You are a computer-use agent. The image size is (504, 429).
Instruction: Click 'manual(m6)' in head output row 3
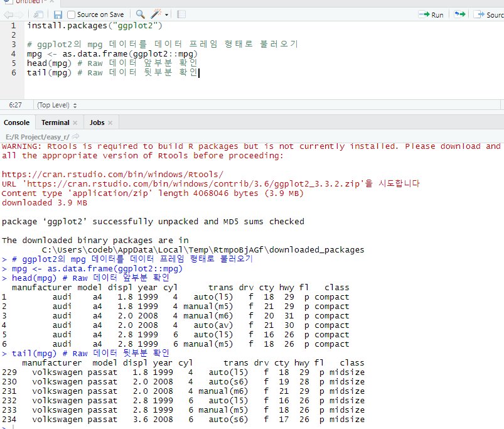click(x=208, y=316)
